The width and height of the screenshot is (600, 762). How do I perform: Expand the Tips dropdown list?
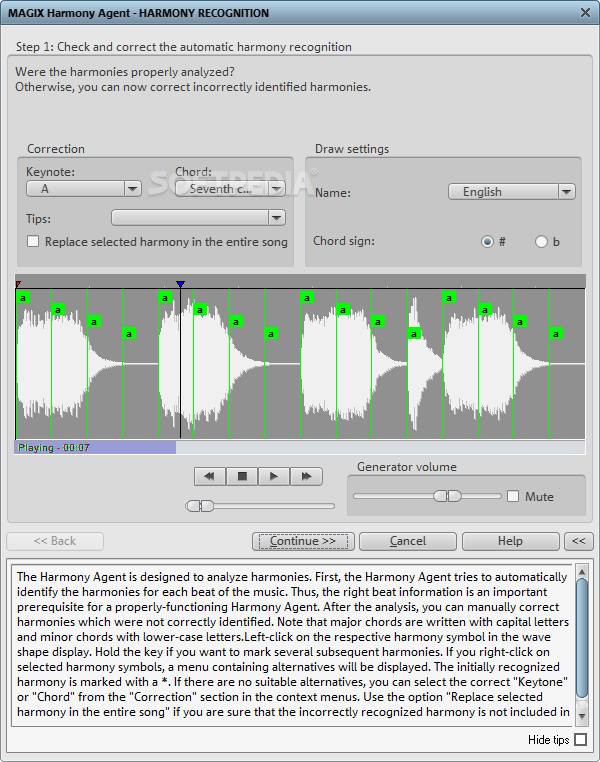point(198,218)
